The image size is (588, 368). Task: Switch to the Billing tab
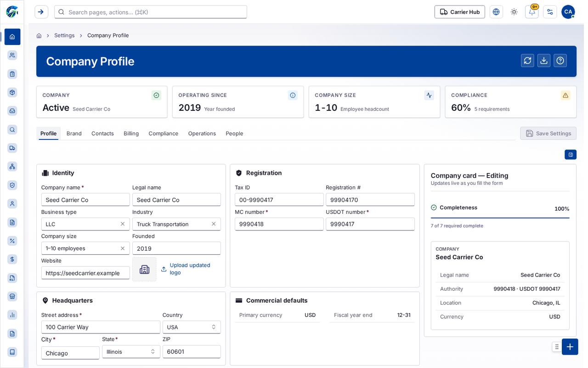click(x=131, y=133)
